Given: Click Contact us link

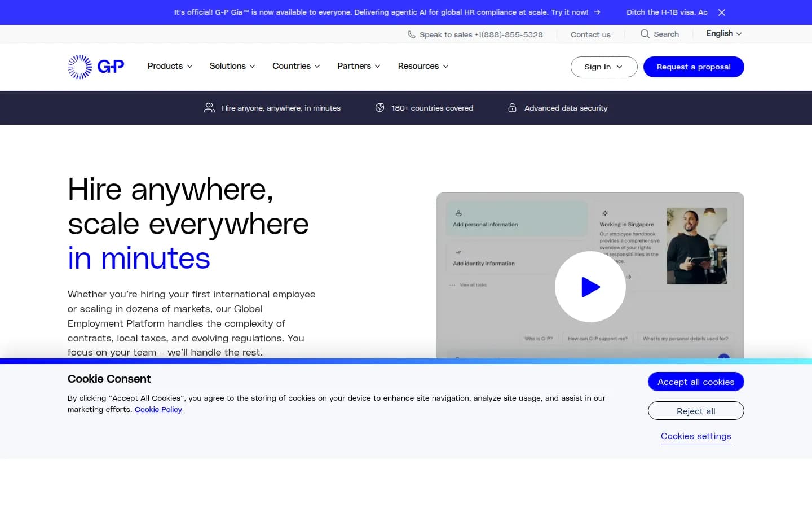Looking at the screenshot, I should tap(590, 34).
